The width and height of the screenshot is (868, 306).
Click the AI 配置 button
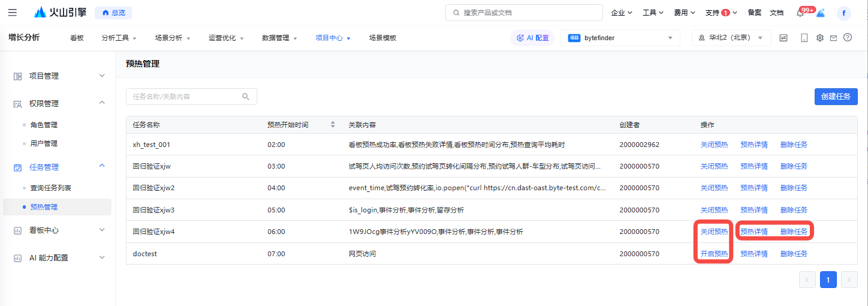tap(532, 38)
